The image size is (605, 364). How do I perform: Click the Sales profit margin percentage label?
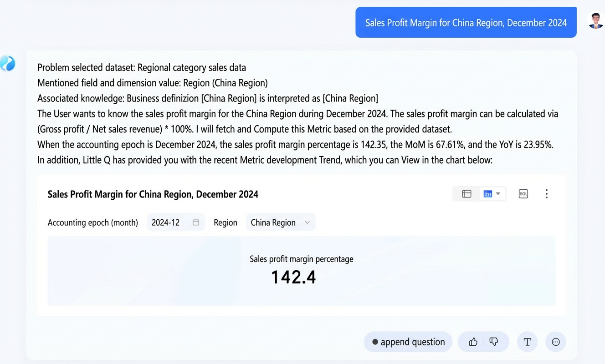pyautogui.click(x=302, y=259)
